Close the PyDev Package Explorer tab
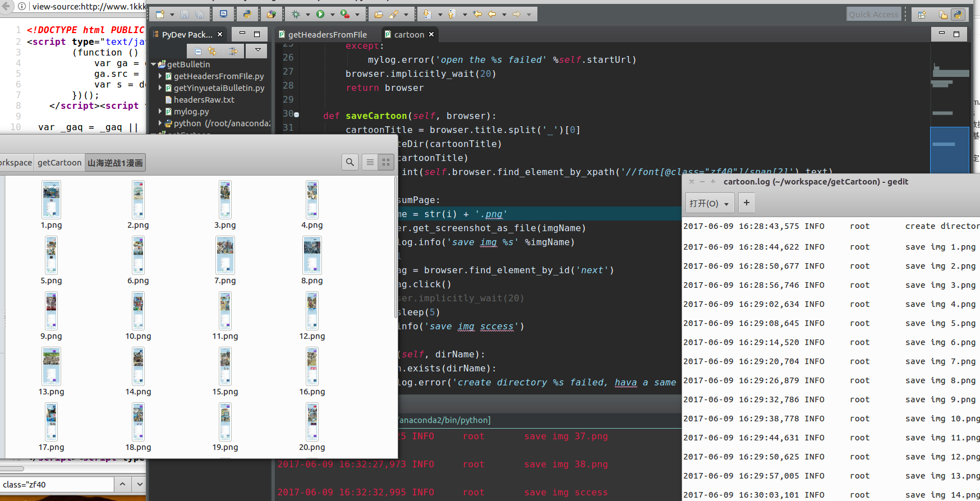The image size is (980, 501). pos(220,34)
